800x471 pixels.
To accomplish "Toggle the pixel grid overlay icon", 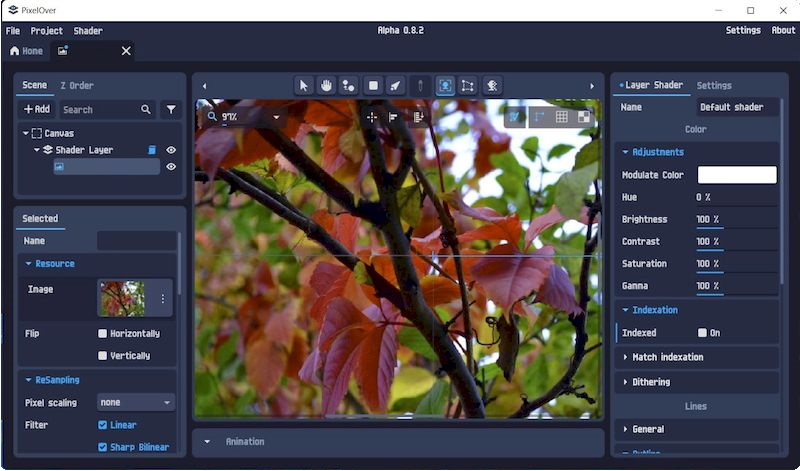I will pos(562,117).
